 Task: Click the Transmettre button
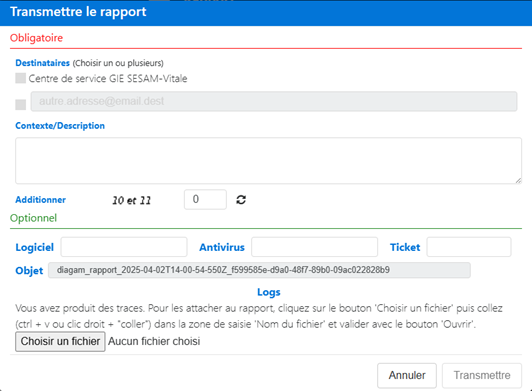click(x=482, y=375)
